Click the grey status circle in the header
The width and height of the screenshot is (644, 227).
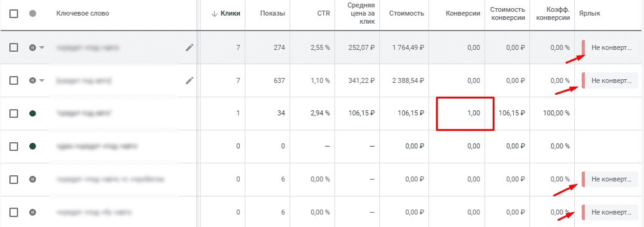pyautogui.click(x=33, y=14)
